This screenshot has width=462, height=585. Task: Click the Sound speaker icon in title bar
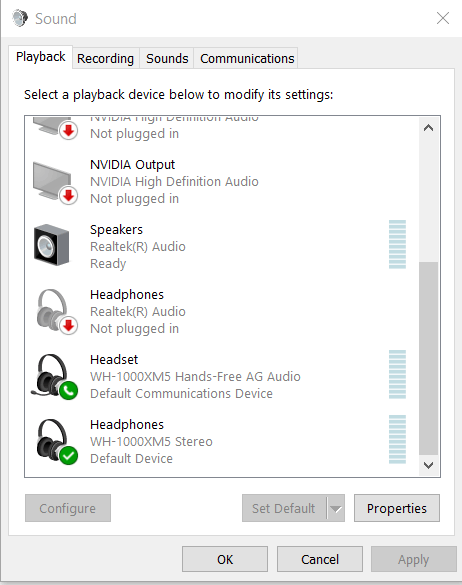pos(20,18)
